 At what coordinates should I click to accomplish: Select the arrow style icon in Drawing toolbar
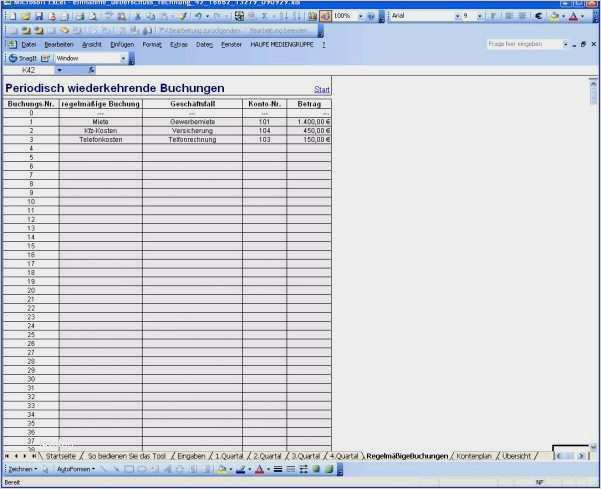(x=304, y=469)
